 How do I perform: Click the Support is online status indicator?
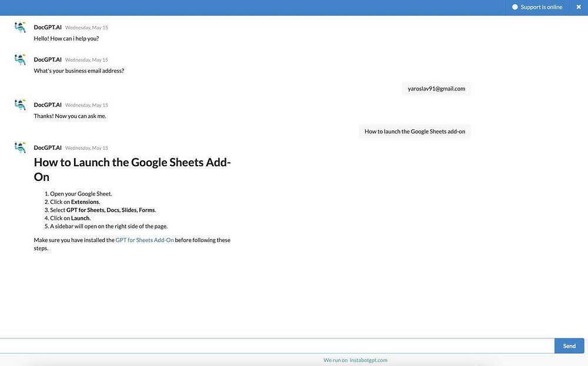pos(537,7)
